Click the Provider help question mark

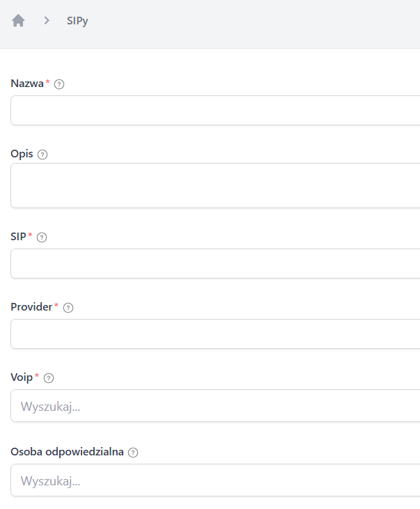[x=68, y=308]
